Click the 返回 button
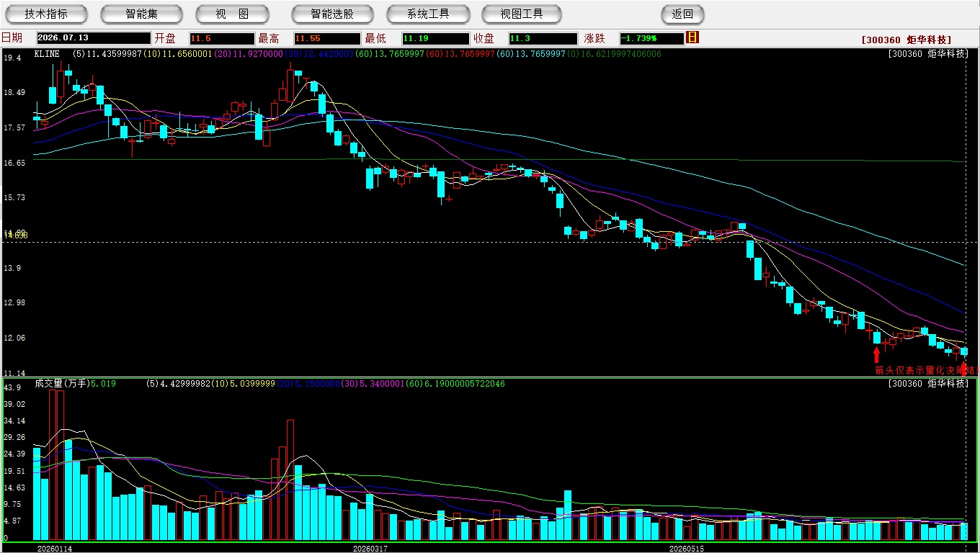980x553 pixels. [x=682, y=14]
